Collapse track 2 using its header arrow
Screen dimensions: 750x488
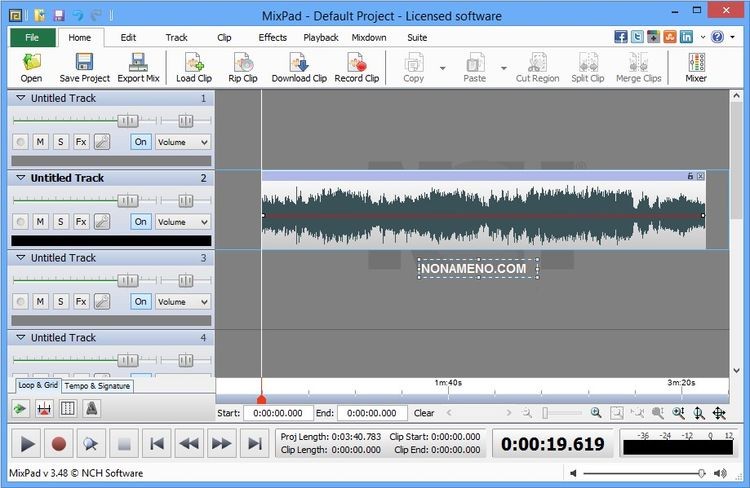(x=20, y=178)
